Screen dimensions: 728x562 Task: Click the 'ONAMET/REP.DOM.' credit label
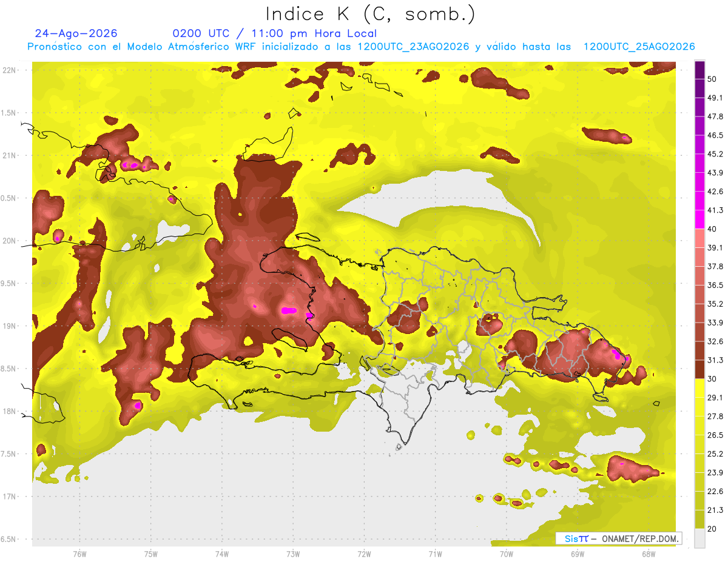point(639,538)
